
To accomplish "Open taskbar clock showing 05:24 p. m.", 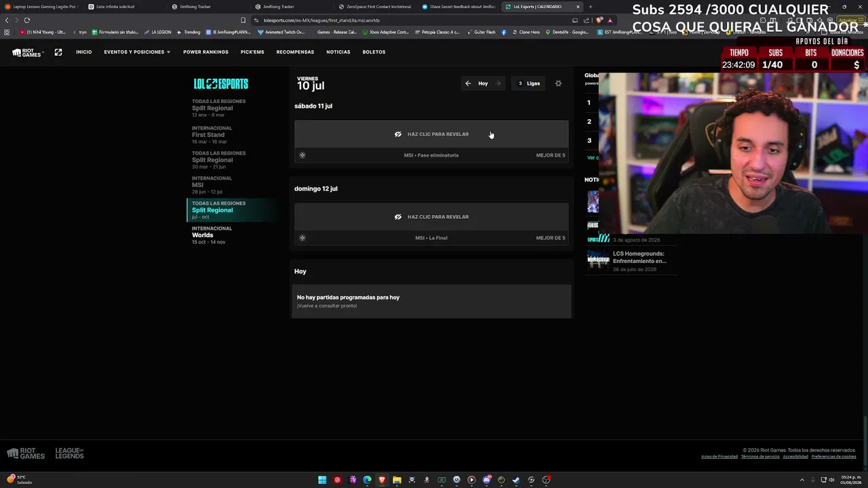I will coord(851,480).
